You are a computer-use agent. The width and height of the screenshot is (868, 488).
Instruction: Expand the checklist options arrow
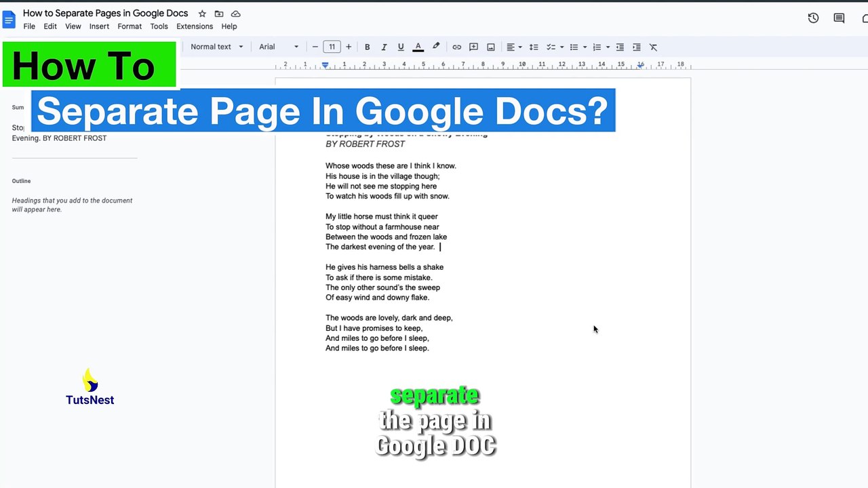click(x=561, y=47)
